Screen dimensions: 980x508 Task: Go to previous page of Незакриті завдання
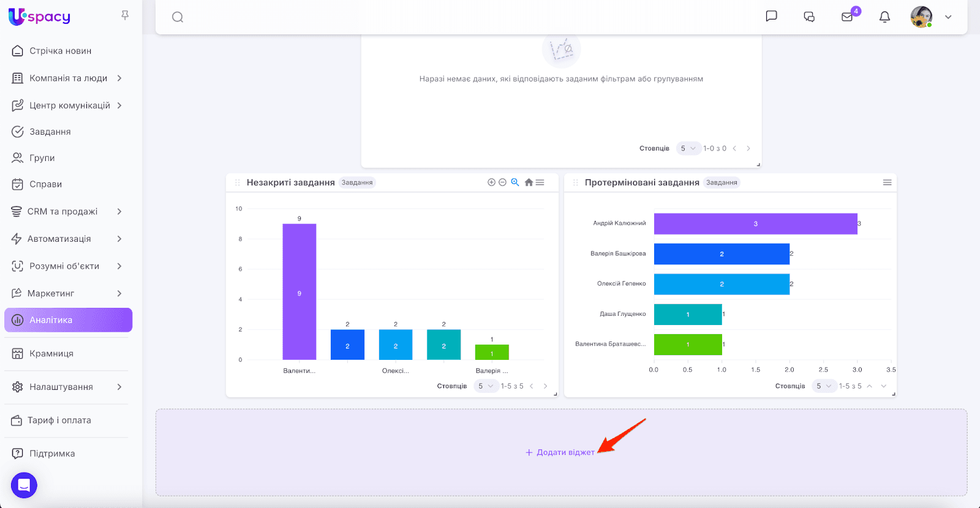(x=532, y=386)
